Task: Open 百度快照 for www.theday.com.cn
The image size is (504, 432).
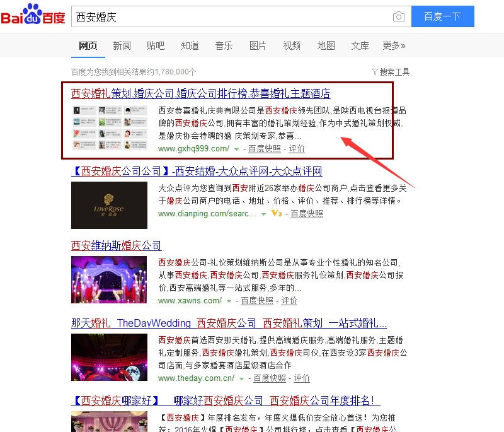Action: click(270, 378)
